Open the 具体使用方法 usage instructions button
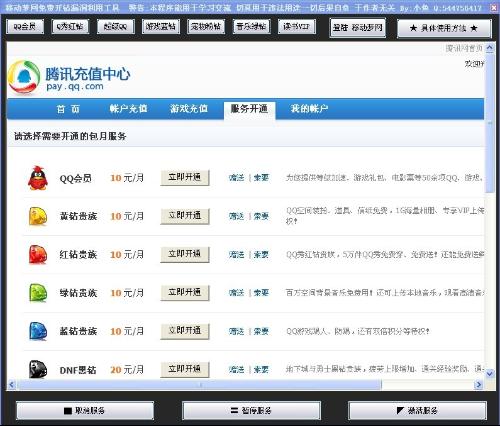500x426 pixels. pos(444,28)
